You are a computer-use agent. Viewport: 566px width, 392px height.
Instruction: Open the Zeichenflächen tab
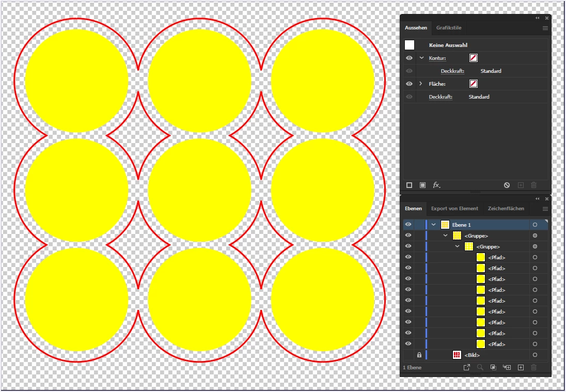click(506, 209)
